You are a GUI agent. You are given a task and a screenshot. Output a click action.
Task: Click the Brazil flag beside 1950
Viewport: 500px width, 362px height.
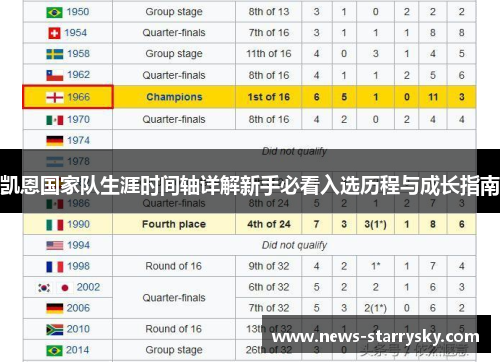coord(54,12)
